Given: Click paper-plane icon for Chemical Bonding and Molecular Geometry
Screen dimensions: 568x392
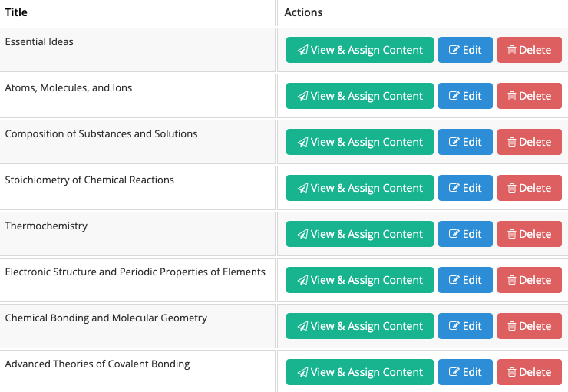Looking at the screenshot, I should 303,327.
